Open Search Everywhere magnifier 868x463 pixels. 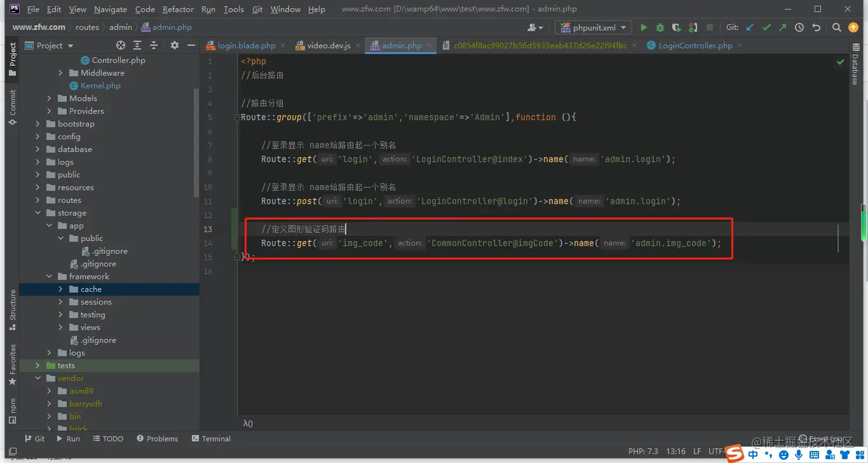point(837,27)
